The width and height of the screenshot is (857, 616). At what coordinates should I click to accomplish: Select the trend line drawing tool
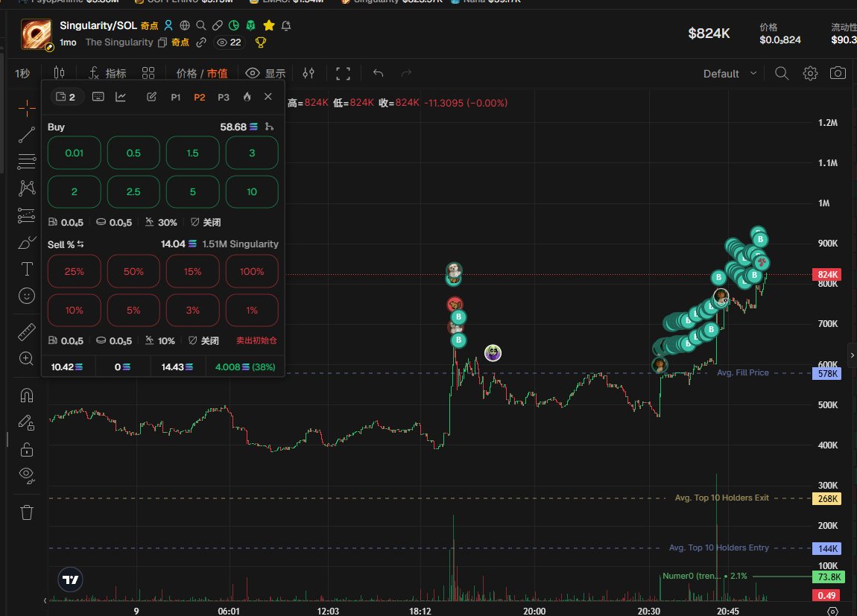pos(27,135)
